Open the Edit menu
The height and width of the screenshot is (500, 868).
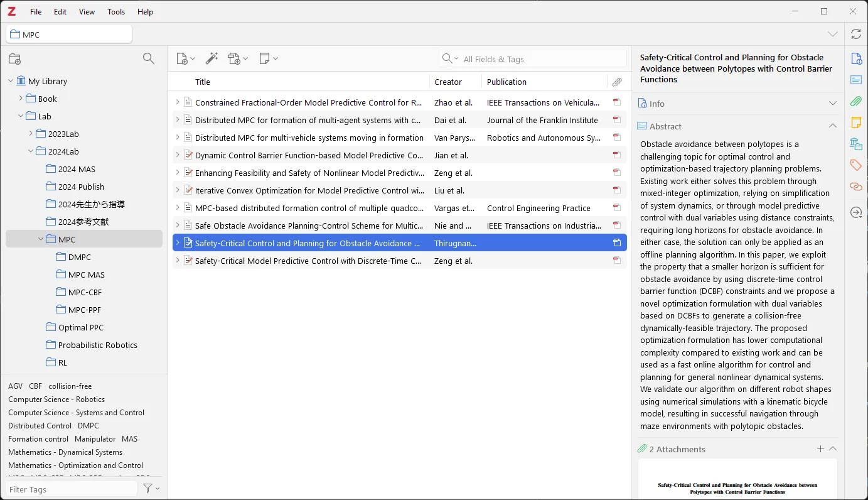coord(60,12)
